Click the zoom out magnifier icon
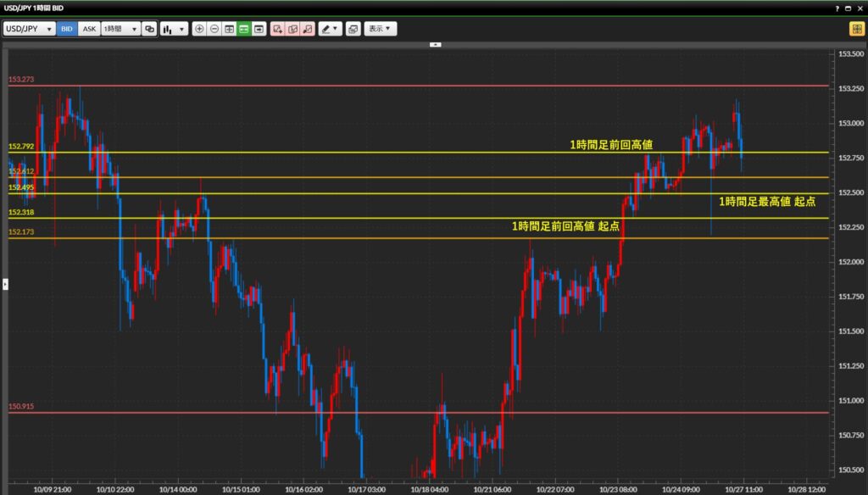Screen dimensions: 868x495 tap(214, 29)
